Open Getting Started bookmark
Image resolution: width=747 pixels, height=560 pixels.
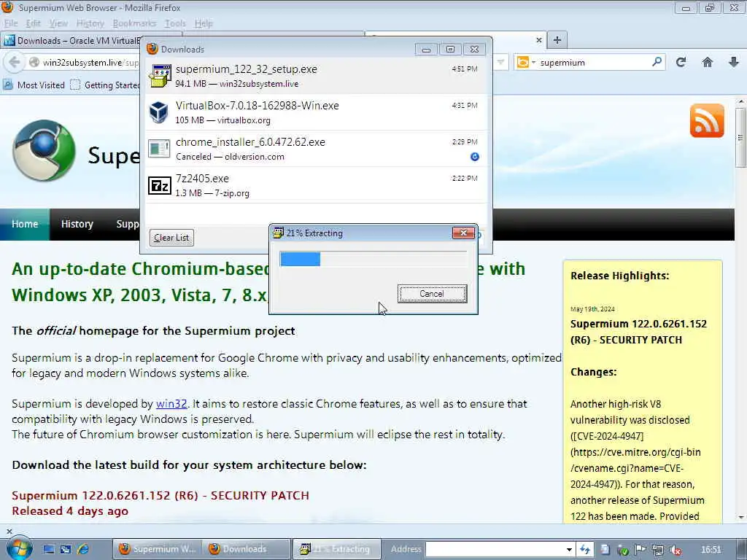click(105, 85)
